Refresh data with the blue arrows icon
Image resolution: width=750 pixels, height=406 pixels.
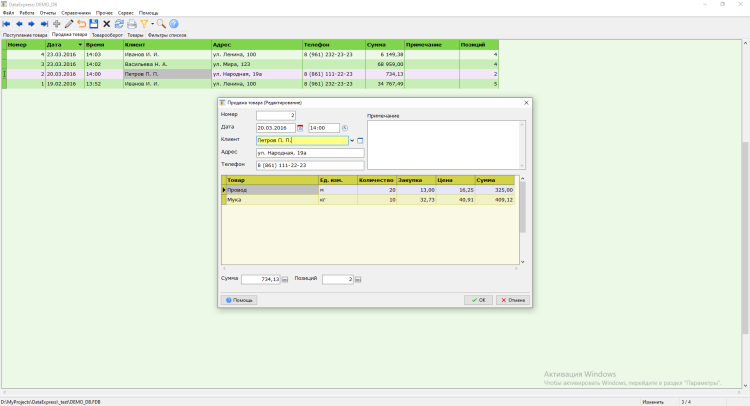[119, 24]
